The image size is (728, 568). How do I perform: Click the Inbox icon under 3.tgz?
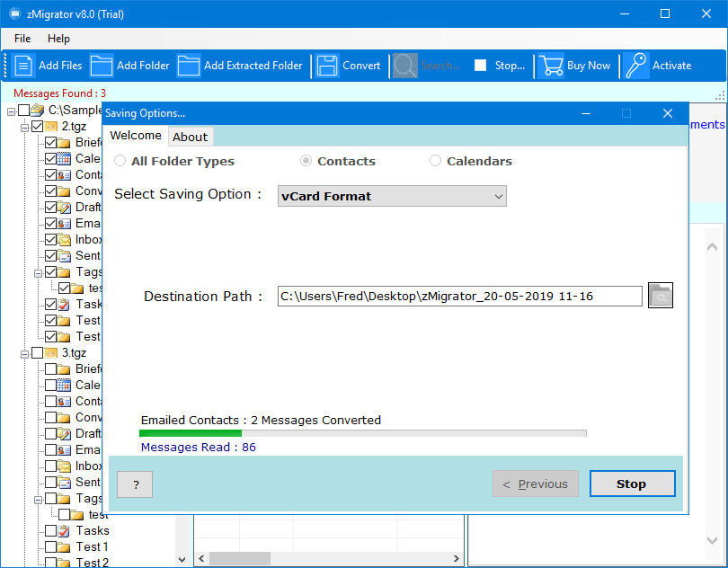[x=64, y=466]
